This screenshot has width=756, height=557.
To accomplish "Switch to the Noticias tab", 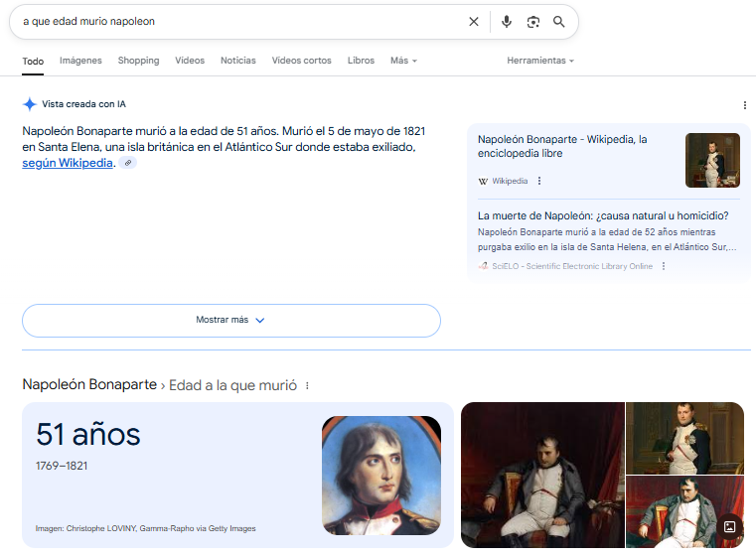I will pos(237,61).
